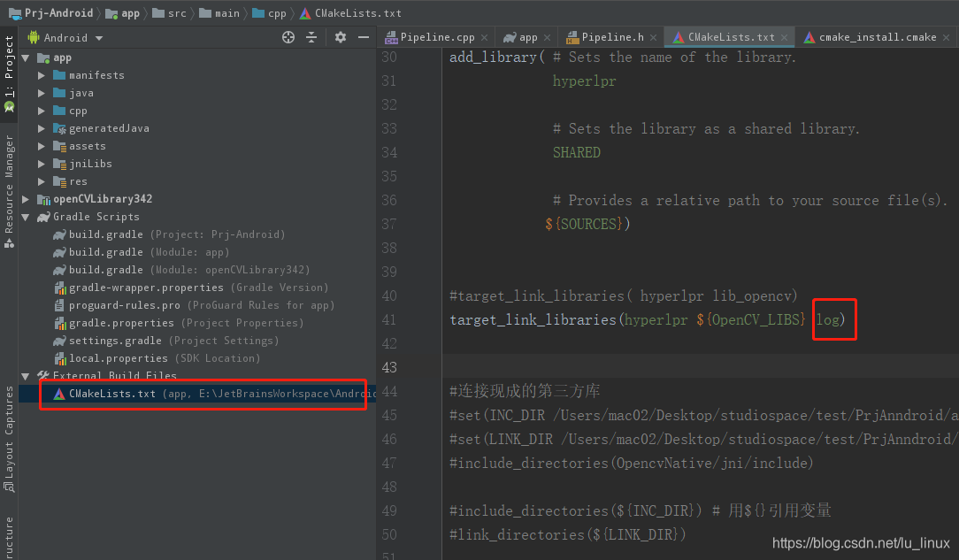Select the CMakeLists.txt editor tab
Viewport: 959px width, 560px height.
pyautogui.click(x=730, y=37)
